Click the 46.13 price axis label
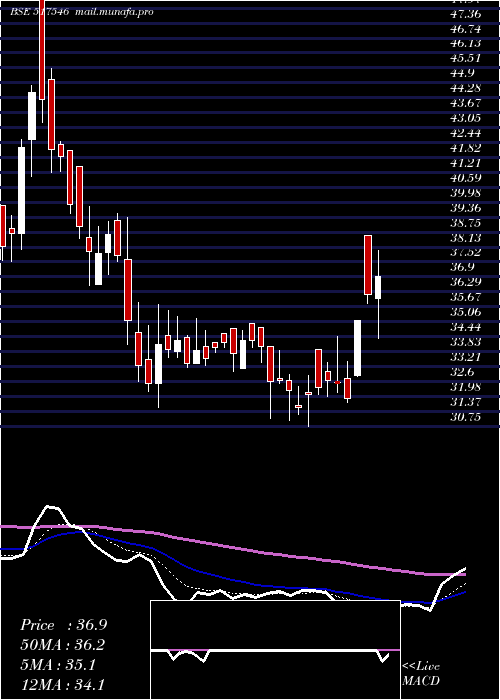Image resolution: width=500 pixels, height=700 pixels. [466, 44]
